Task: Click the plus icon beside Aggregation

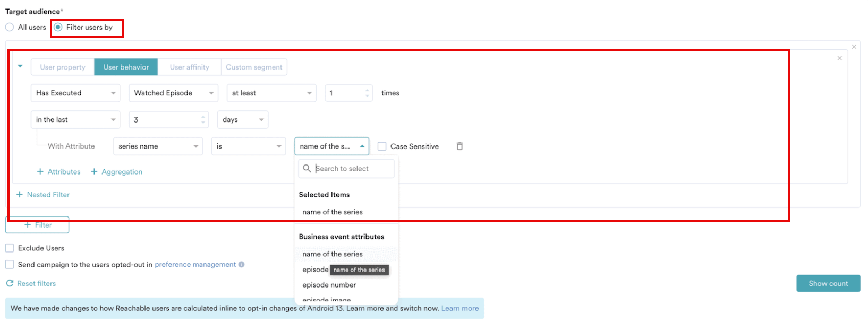Action: (94, 172)
